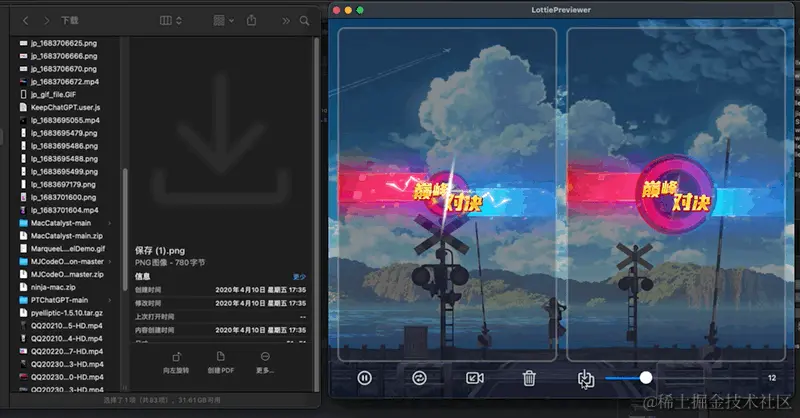Click 创建 PDF button

pos(220,363)
